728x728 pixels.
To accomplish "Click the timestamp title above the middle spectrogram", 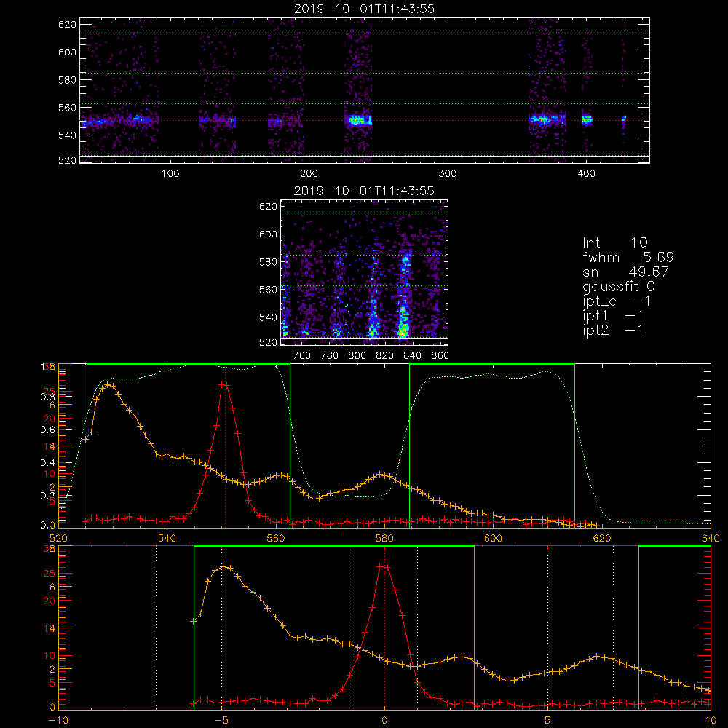I will [364, 191].
